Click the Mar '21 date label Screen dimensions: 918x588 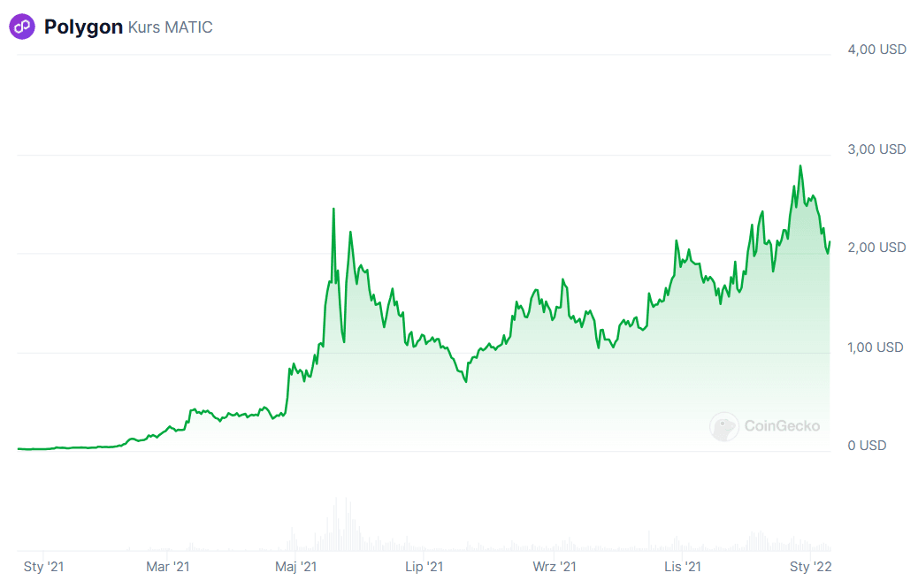(168, 567)
